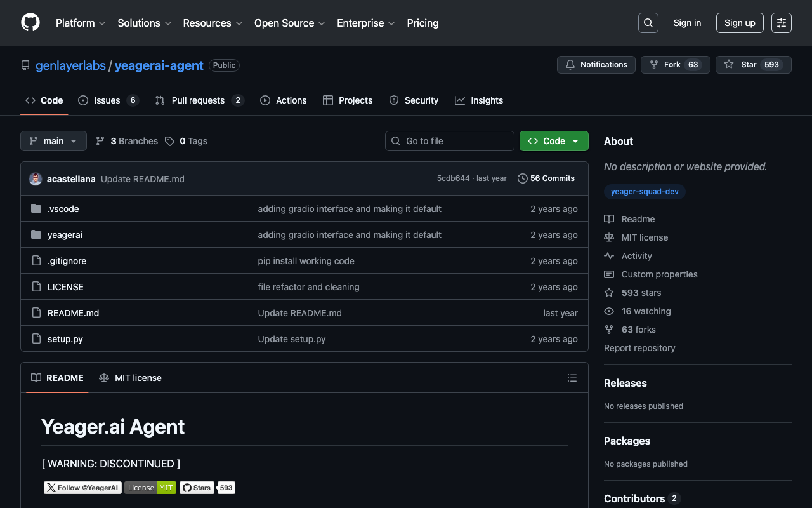Open appearance settings icon in header

point(781,23)
